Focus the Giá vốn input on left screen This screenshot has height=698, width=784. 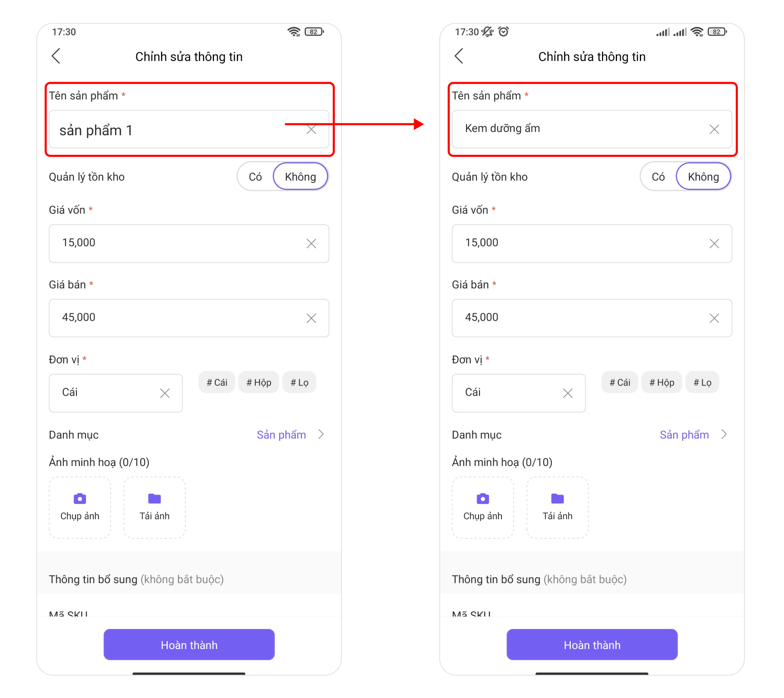coord(189,243)
